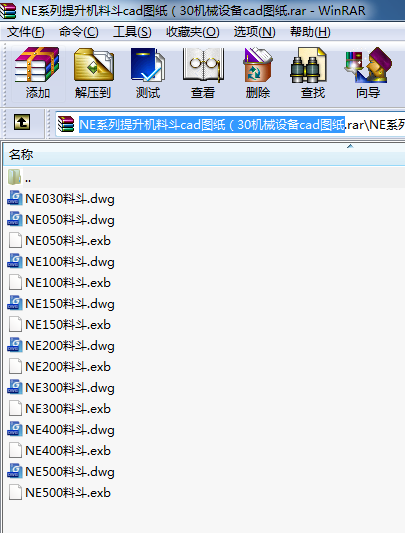The image size is (405, 533).
Task: Select file name NE200料斗.exb
Action: 68,367
